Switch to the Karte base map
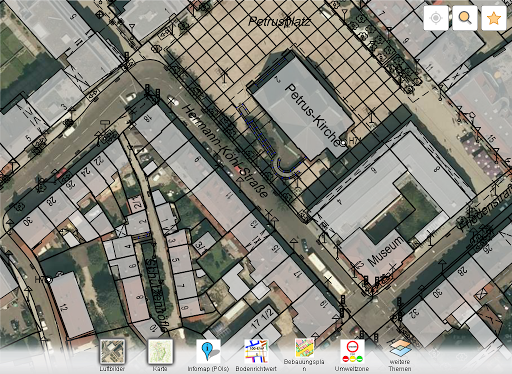 (x=160, y=351)
